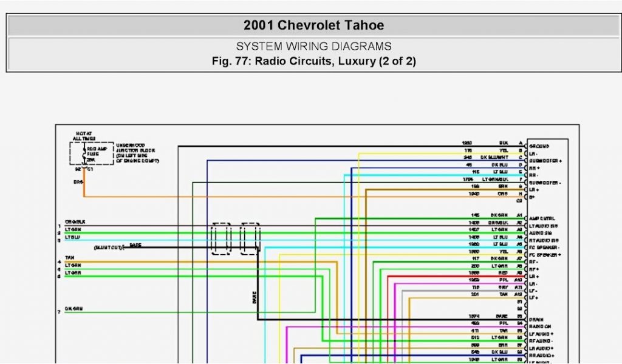This screenshot has height=364, width=622.
Task: Click the DRAIN pin label
Action: (536, 319)
